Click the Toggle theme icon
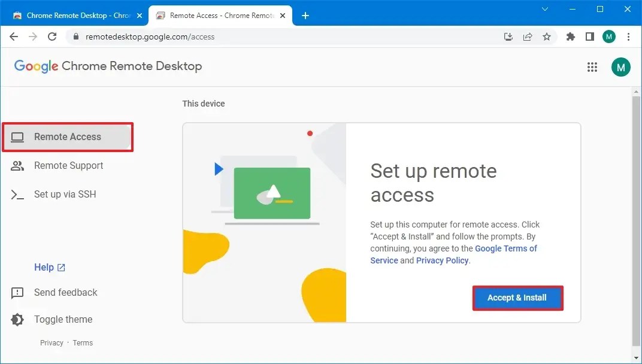 17,319
